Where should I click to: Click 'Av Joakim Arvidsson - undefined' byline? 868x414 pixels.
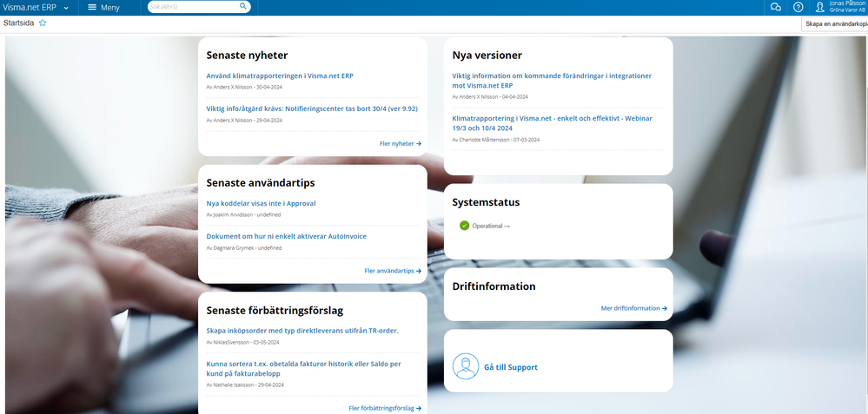(x=243, y=214)
